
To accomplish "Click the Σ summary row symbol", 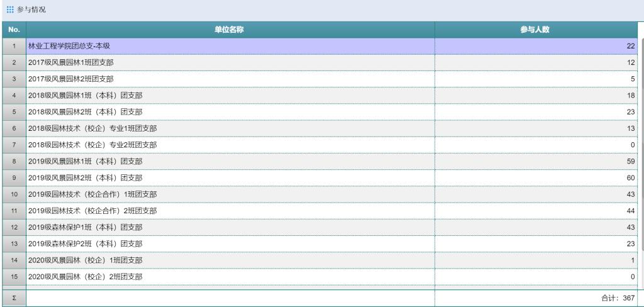I will [14, 298].
